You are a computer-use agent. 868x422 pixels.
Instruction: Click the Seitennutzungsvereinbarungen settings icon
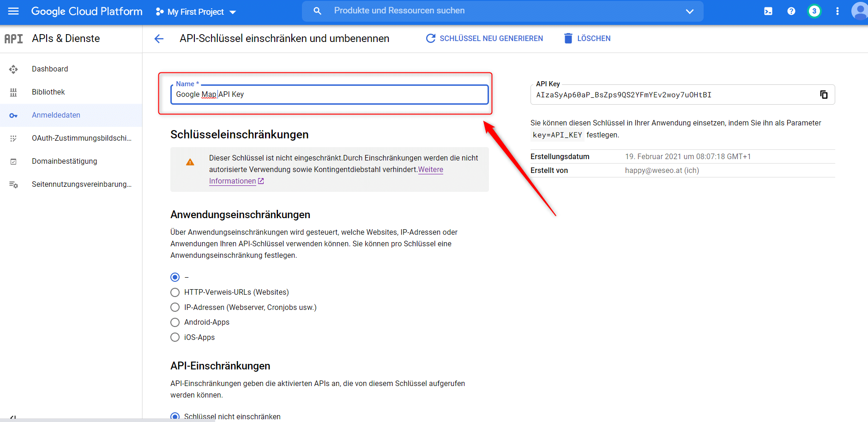point(13,184)
